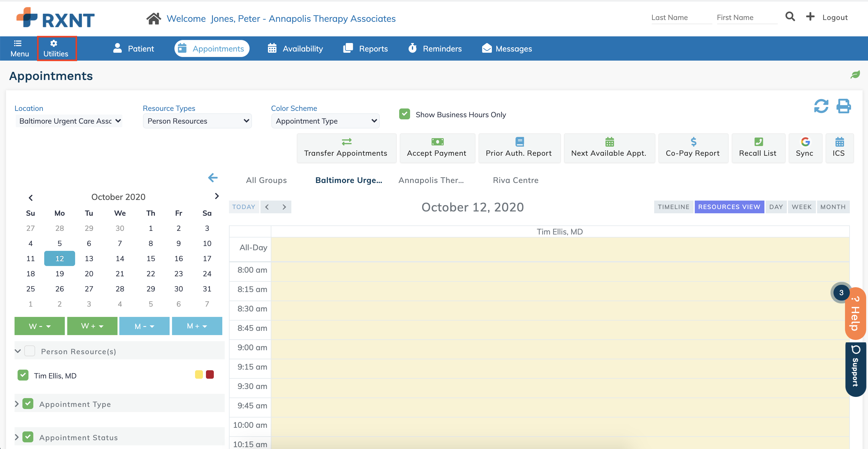Open the W - weeks back dropdown
Viewport: 868px width, 449px height.
tap(40, 326)
